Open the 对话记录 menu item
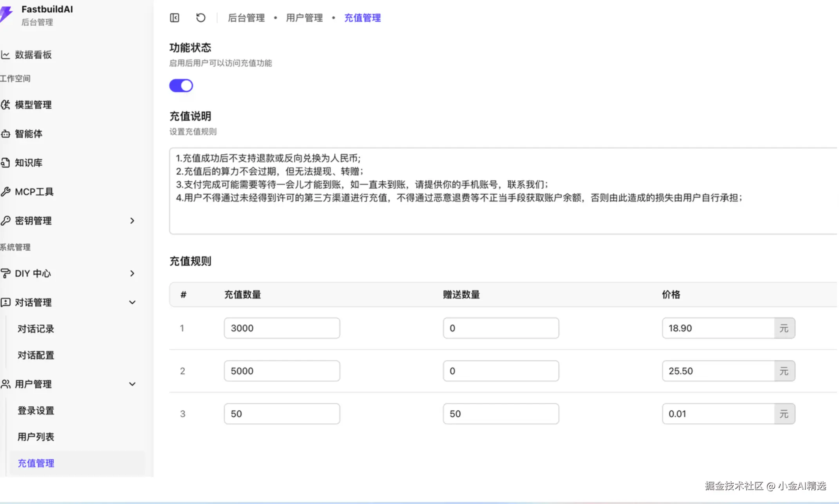This screenshot has height=504, width=839. (36, 329)
